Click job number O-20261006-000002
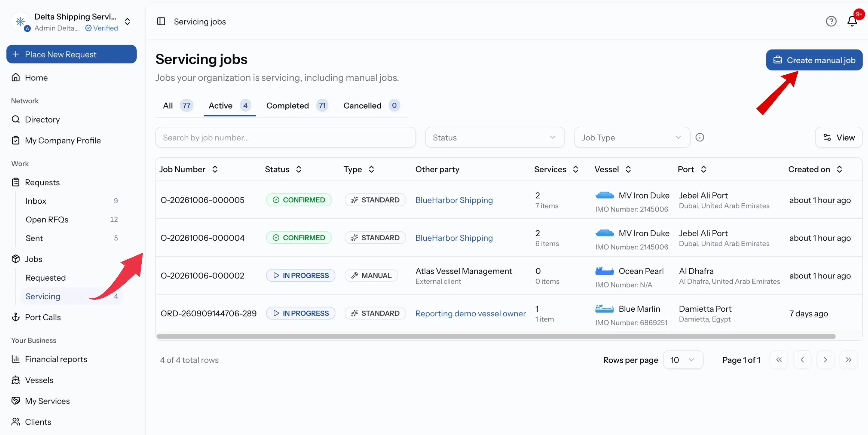Screen dimensions: 868x435 coord(202,275)
